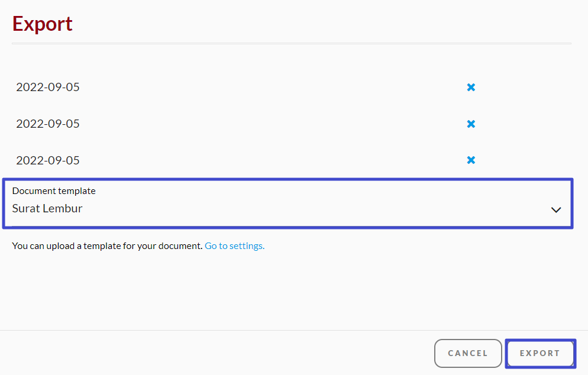588x375 pixels.
Task: Click the Document template field label
Action: [x=54, y=191]
